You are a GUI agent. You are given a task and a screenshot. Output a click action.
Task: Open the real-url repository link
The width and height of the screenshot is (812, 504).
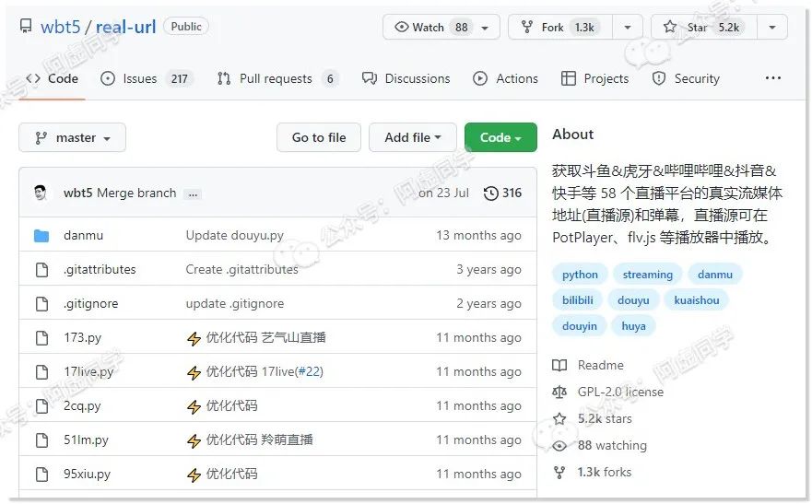click(x=125, y=27)
